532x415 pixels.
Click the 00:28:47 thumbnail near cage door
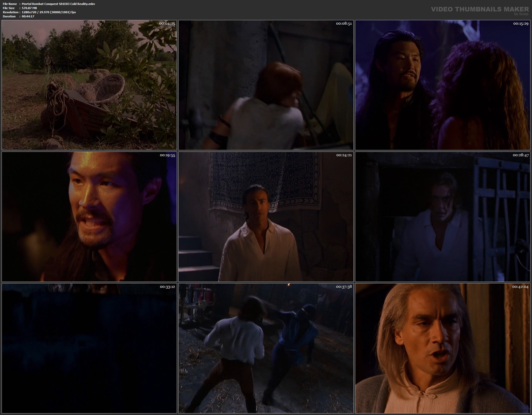click(442, 217)
